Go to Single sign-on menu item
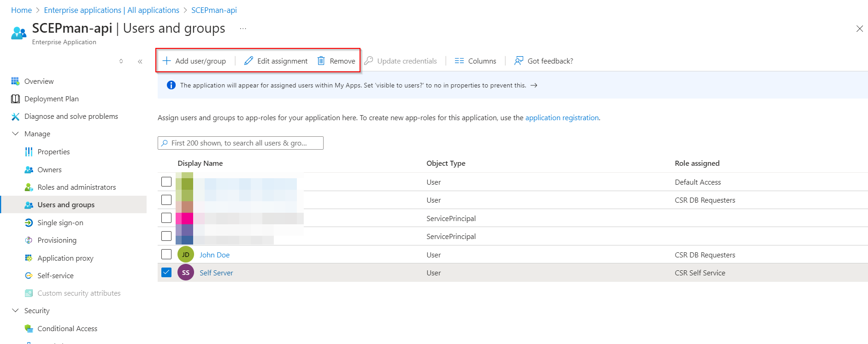 click(60, 223)
